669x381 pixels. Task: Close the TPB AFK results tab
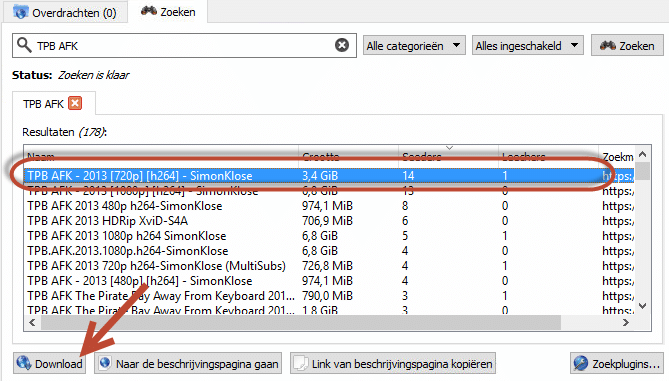tap(76, 103)
